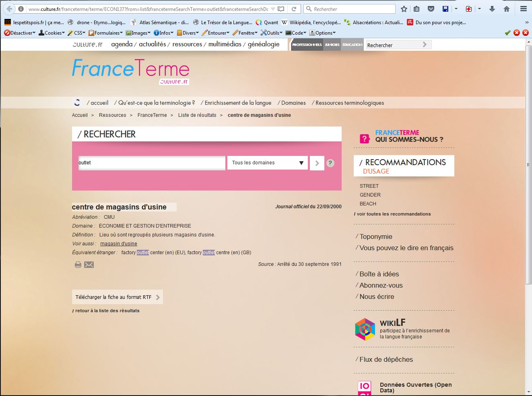The width and height of the screenshot is (532, 396).
Task: Click the question mark help icon
Action: point(330,163)
